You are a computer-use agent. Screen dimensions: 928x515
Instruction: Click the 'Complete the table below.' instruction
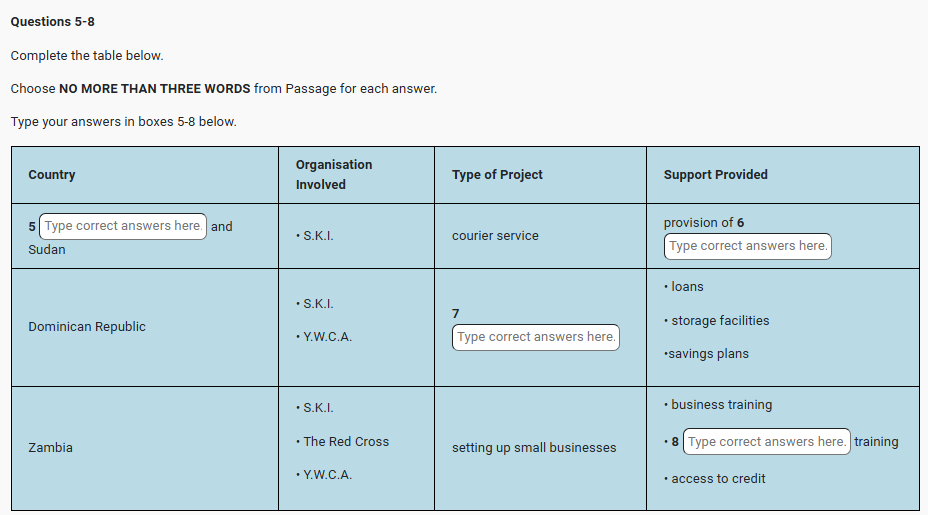(x=87, y=55)
